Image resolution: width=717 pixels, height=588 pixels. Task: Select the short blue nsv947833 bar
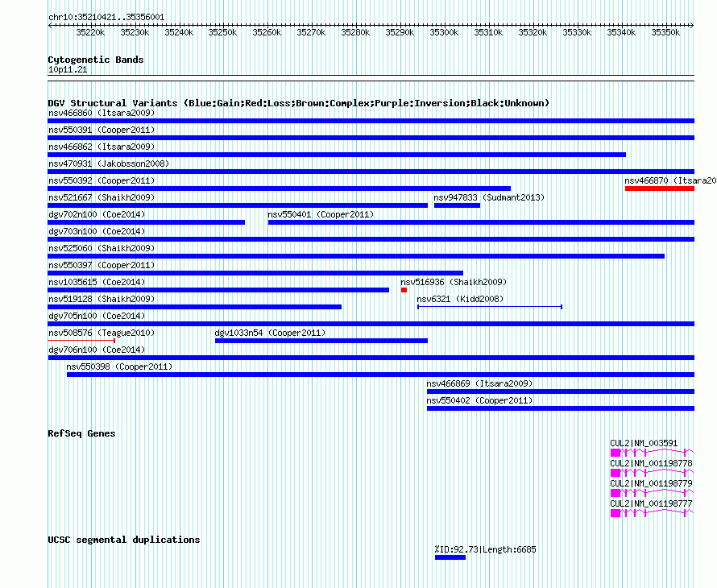tap(457, 205)
